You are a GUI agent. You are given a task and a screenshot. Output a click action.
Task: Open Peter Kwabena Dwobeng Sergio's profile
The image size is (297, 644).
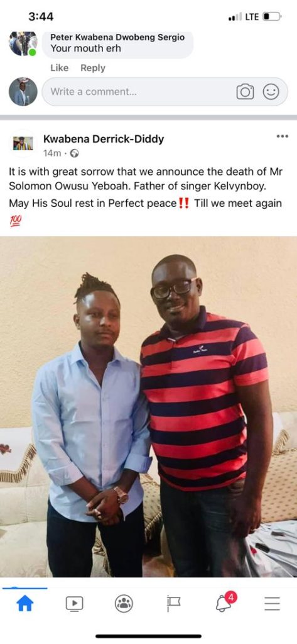(117, 37)
